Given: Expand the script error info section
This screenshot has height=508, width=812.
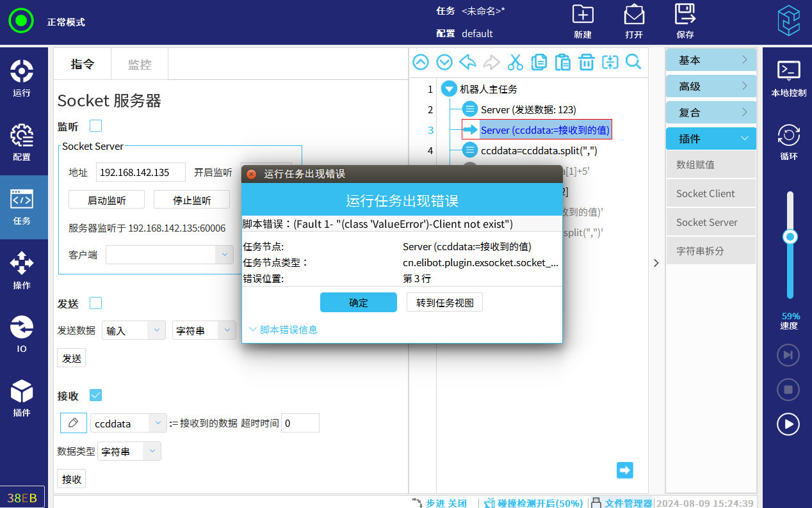Looking at the screenshot, I should coord(283,329).
